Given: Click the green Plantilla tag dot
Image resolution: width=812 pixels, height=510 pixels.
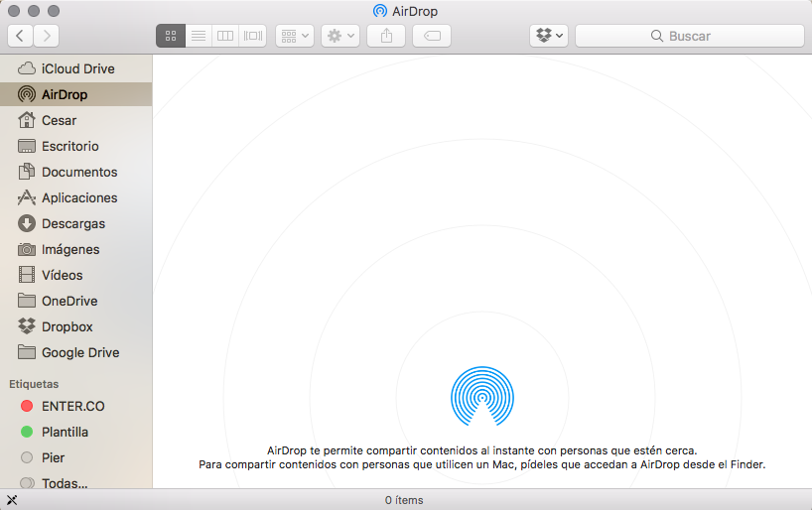Looking at the screenshot, I should (x=27, y=432).
